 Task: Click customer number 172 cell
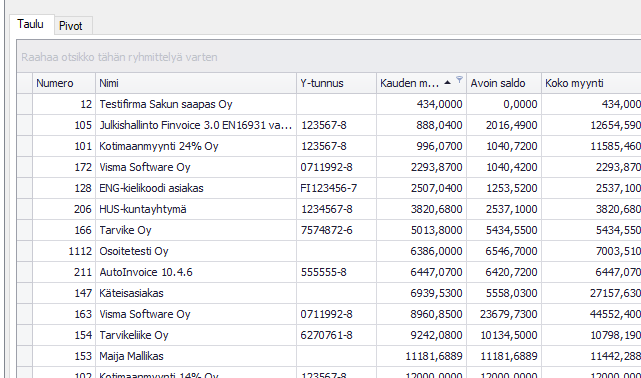[x=64, y=167]
